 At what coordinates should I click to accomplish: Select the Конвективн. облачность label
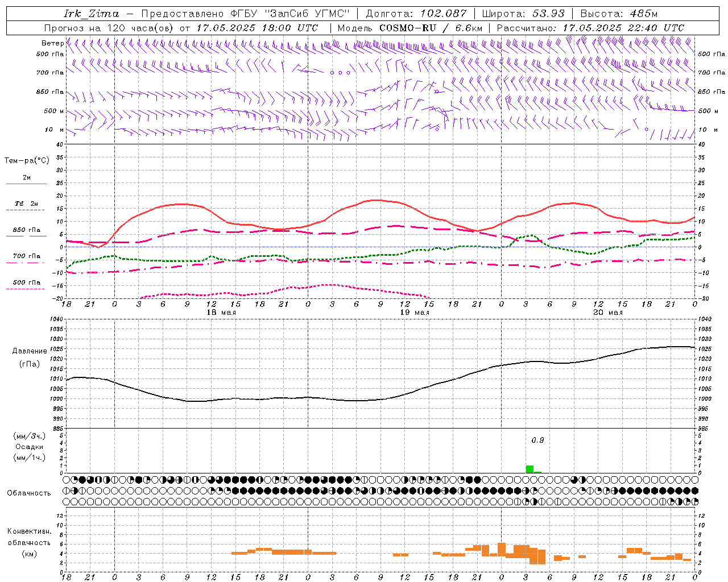[x=29, y=537]
